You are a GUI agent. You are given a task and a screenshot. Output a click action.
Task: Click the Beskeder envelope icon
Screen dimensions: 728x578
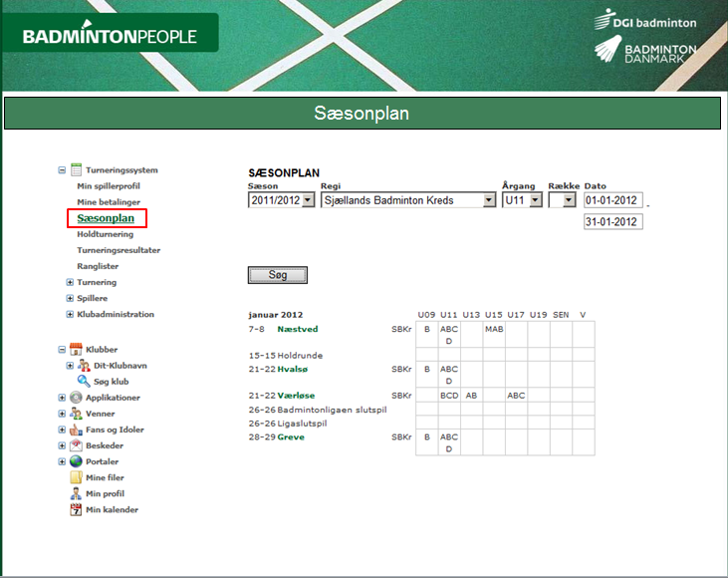click(76, 445)
